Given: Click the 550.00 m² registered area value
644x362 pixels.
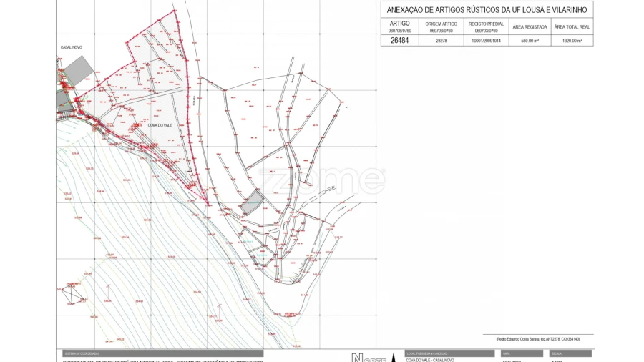Looking at the screenshot, I should pyautogui.click(x=530, y=41).
